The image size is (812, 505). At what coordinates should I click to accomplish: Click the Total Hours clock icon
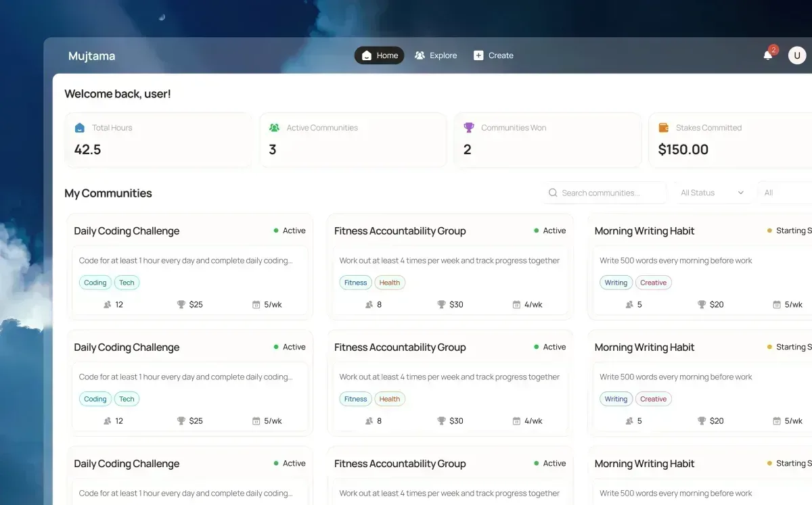click(x=81, y=127)
